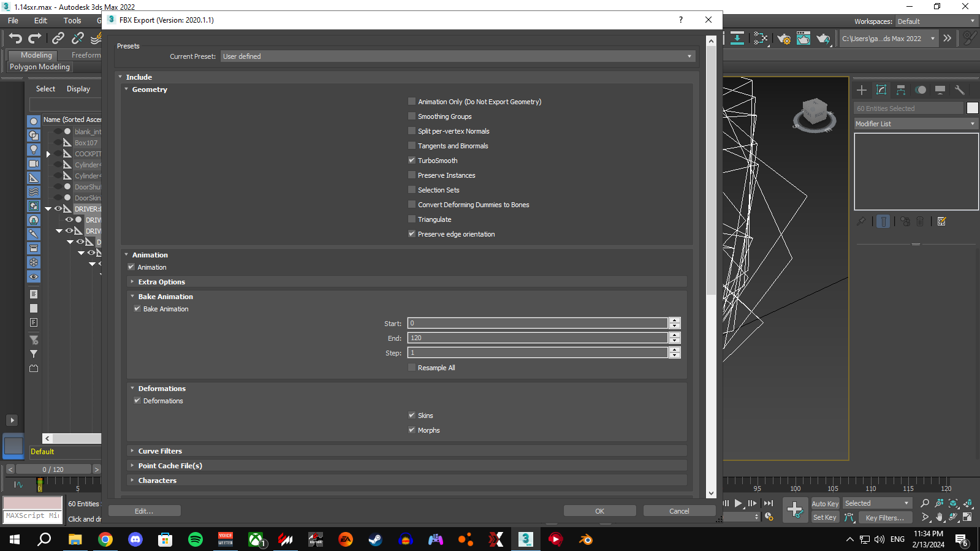This screenshot has height=551, width=980.
Task: Open the Create panel plus icon
Action: click(862, 90)
